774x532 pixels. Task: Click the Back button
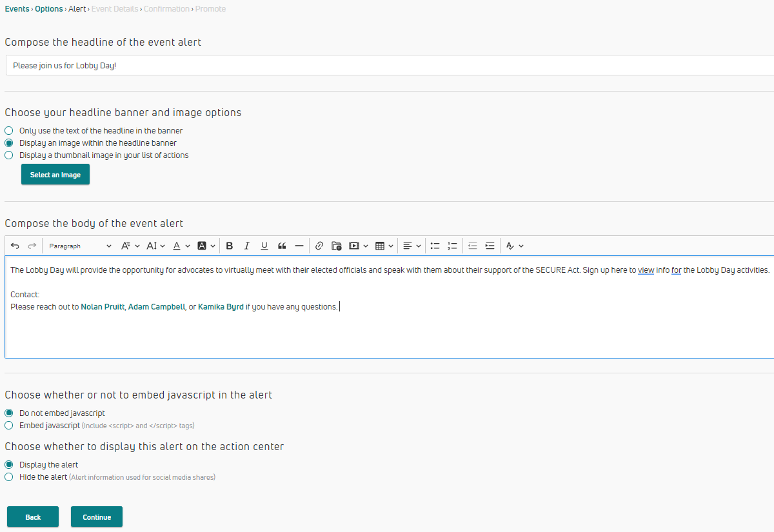[33, 517]
